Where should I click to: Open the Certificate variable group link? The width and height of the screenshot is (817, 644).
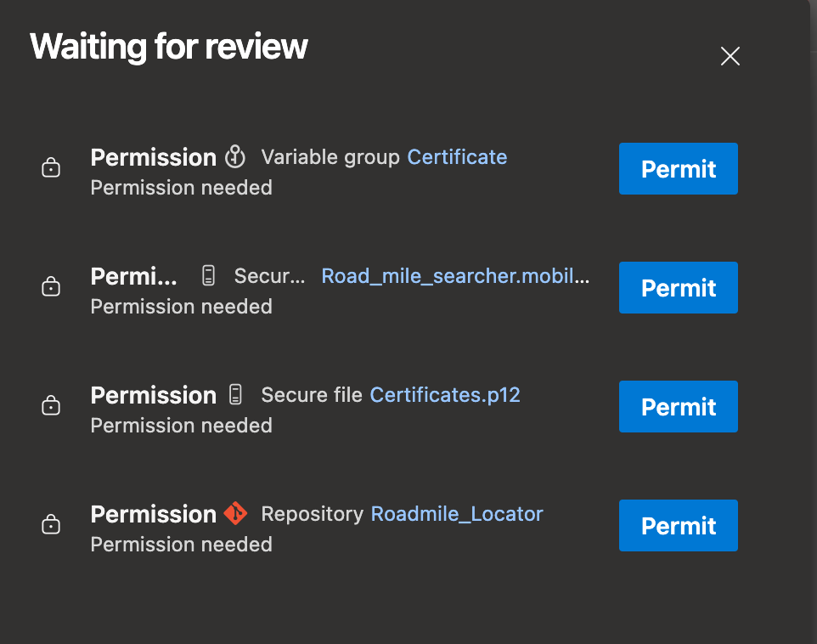[x=457, y=157]
